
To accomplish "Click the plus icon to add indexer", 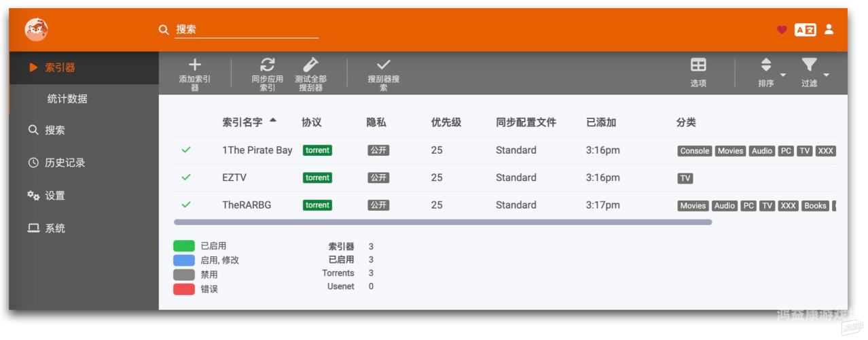I will (195, 65).
